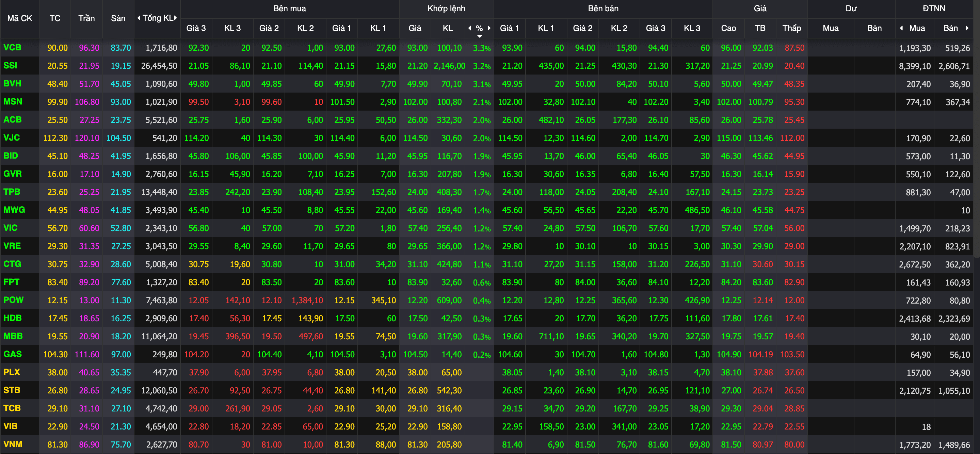
Task: Select GAS stock symbol
Action: coord(12,354)
